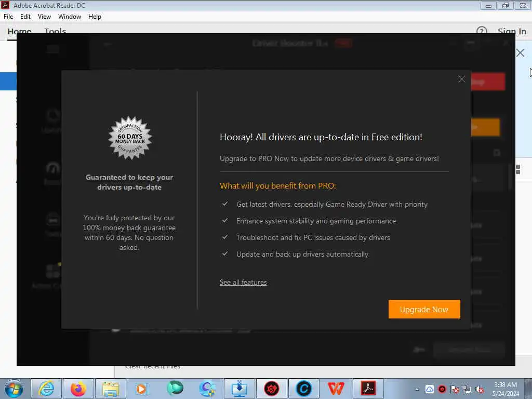Click the Acrobat grid view icon at right
This screenshot has height=399, width=532.
[518, 169]
